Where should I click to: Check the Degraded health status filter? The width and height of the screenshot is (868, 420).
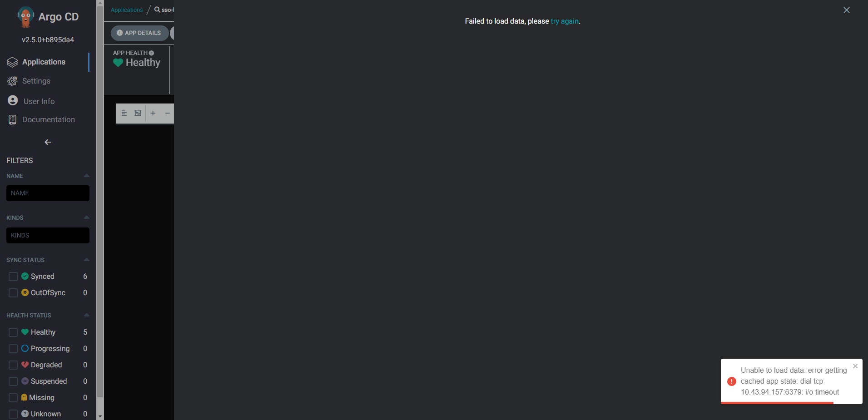(12, 365)
